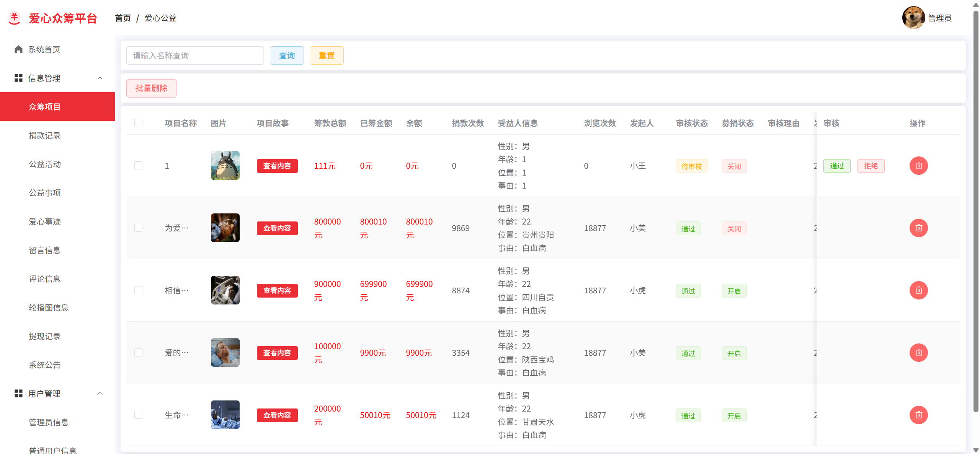Click the vertical page scrollbar
Screen dimensions: 980x454
pyautogui.click(x=976, y=210)
